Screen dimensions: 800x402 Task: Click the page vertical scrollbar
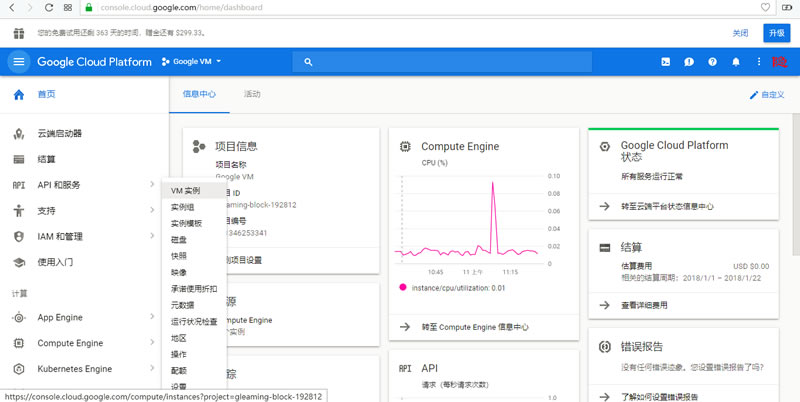[796, 184]
